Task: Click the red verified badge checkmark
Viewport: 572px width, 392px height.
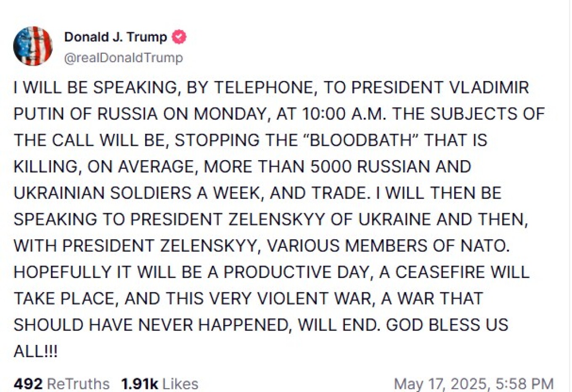Action: [179, 37]
